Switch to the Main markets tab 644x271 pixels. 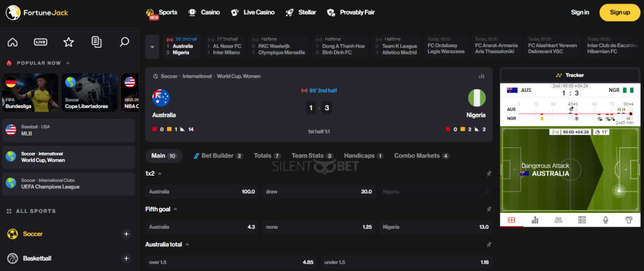pyautogui.click(x=164, y=156)
